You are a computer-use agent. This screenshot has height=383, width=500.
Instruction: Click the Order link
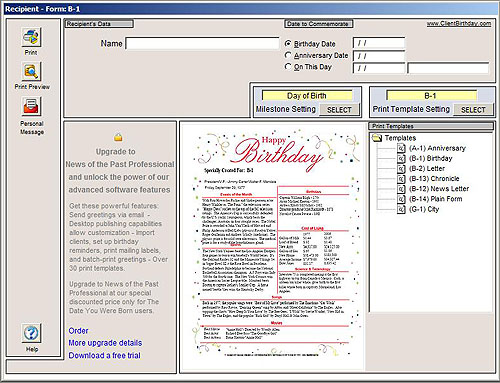click(x=78, y=331)
